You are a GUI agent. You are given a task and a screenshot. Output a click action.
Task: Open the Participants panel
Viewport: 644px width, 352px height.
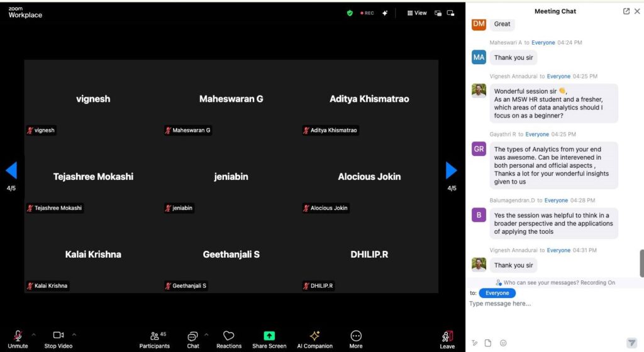point(155,339)
